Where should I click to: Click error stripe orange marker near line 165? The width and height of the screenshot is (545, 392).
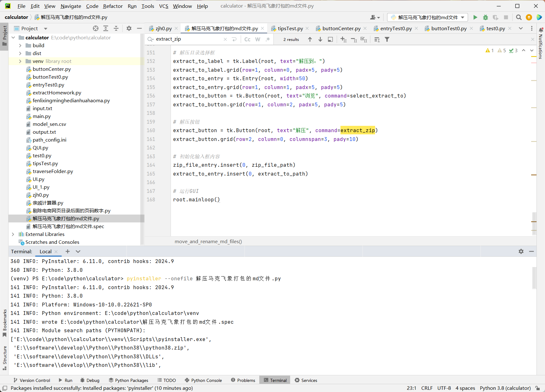(x=534, y=175)
